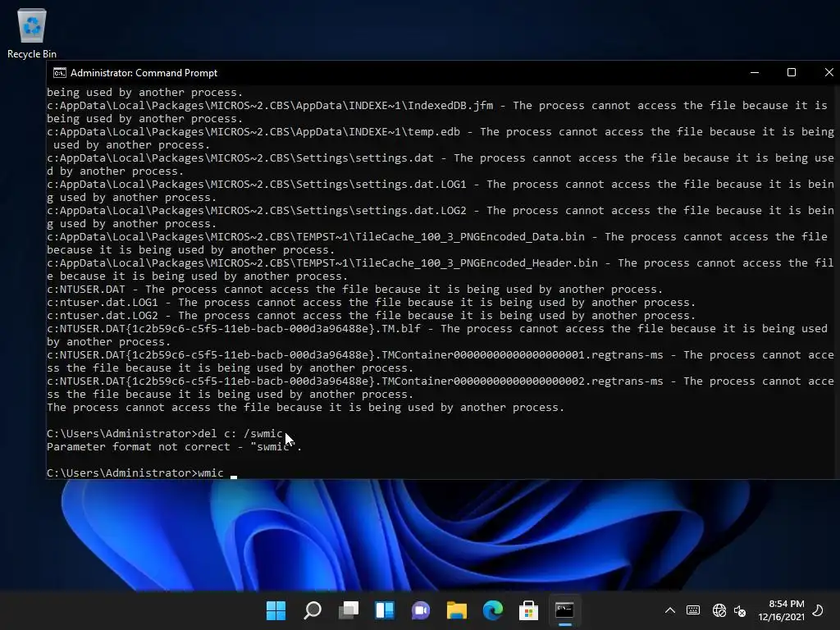
Task: Click the muted volume tray icon
Action: [x=740, y=610]
